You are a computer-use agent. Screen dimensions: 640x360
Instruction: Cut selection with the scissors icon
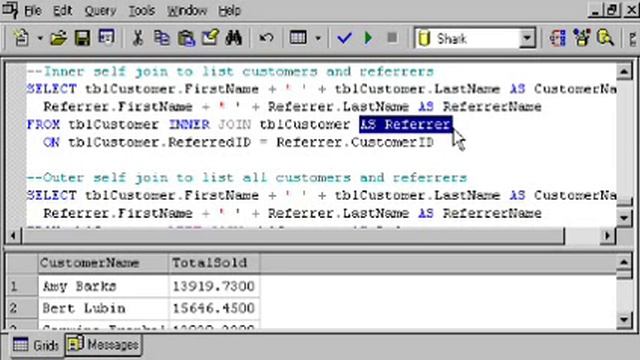(x=138, y=38)
